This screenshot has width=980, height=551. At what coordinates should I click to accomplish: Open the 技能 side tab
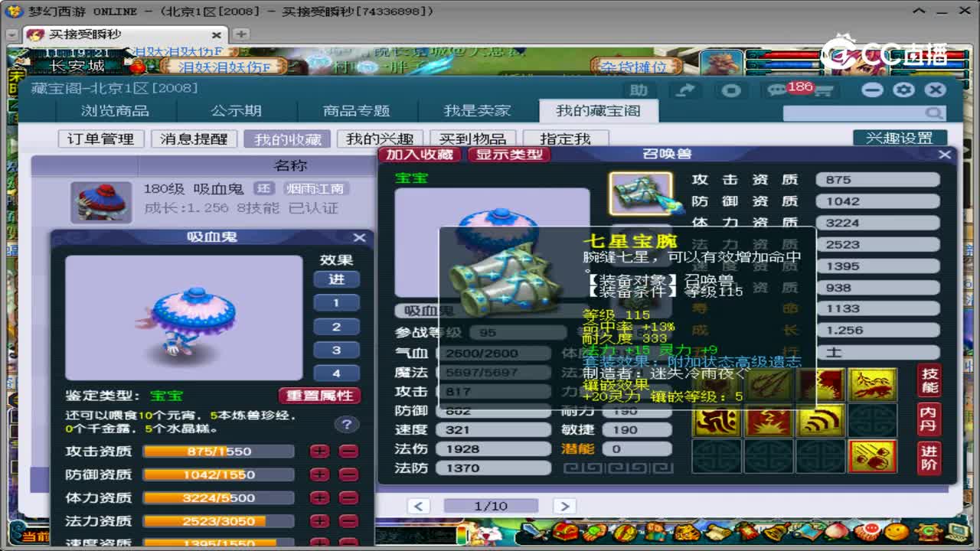click(929, 380)
